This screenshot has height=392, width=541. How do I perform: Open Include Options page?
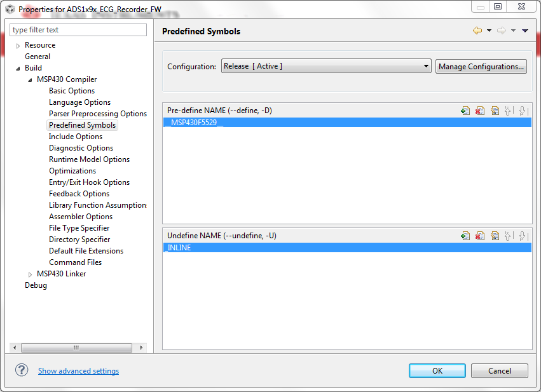(x=76, y=137)
